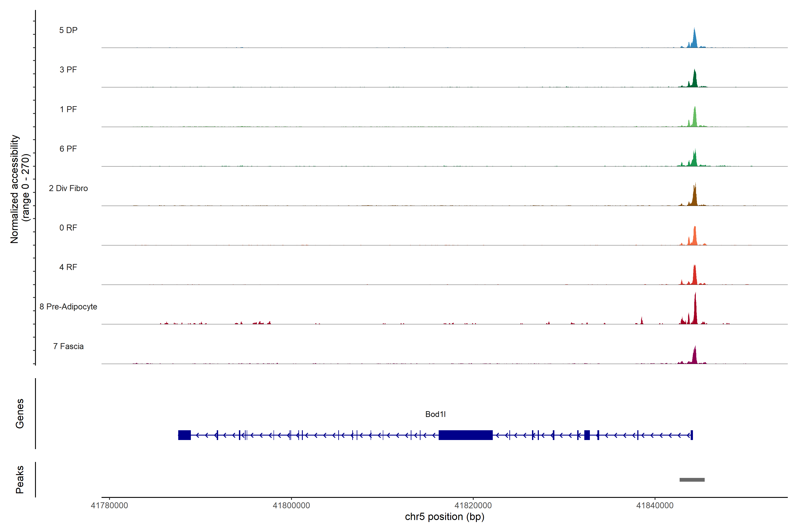
Task: Click the 7 Fascia track label
Action: click(x=68, y=346)
